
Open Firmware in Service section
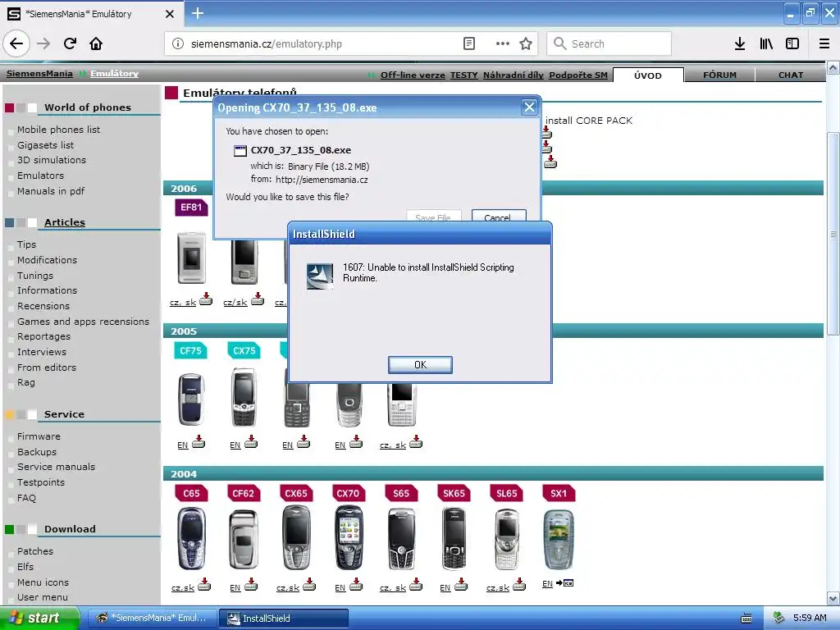(x=39, y=436)
